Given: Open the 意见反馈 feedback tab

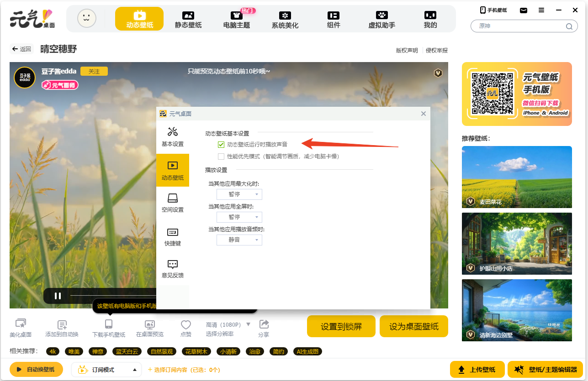Looking at the screenshot, I should (x=173, y=268).
